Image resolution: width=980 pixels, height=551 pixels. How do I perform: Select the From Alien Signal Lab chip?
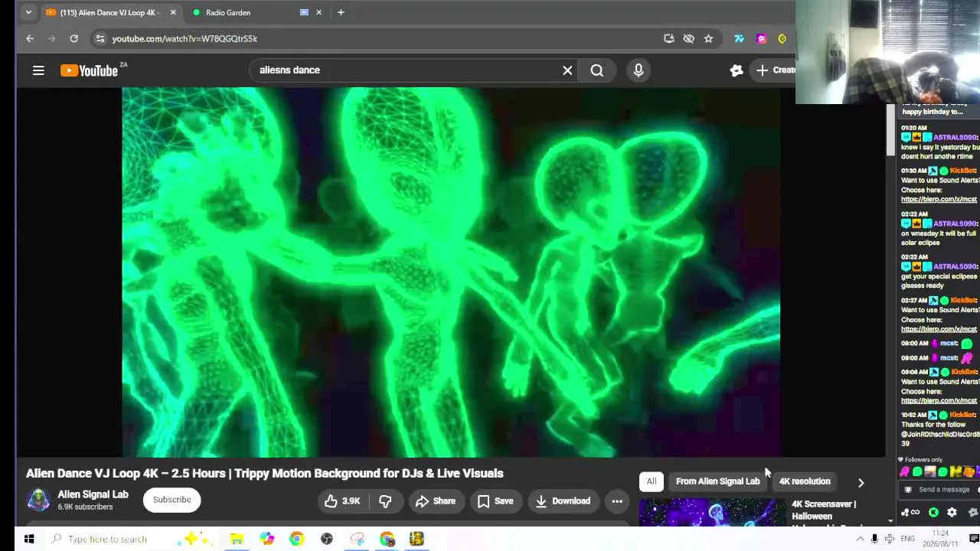pyautogui.click(x=717, y=481)
